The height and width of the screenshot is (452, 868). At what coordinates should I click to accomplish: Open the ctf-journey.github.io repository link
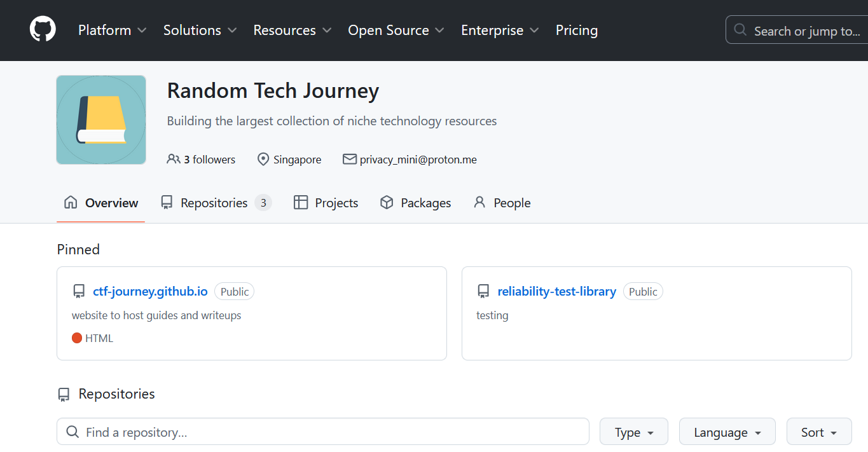coord(150,291)
